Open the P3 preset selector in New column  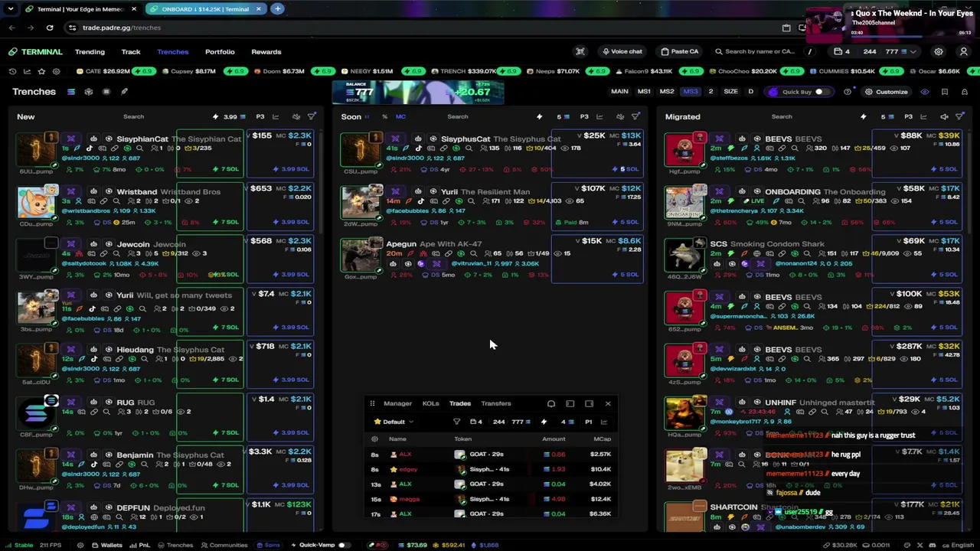(260, 117)
